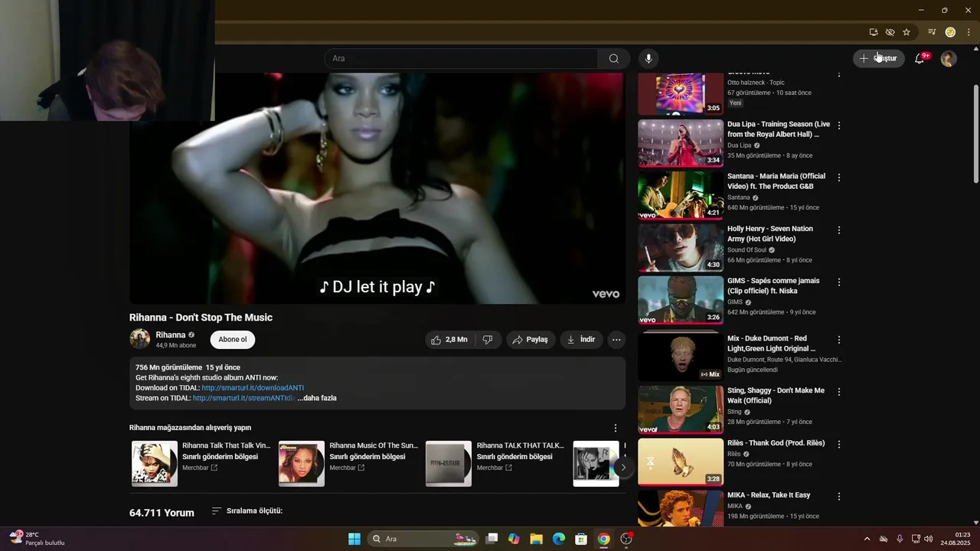Screen dimensions: 980x551
Task: Open options menu for Dua Lipa video
Action: tap(839, 126)
